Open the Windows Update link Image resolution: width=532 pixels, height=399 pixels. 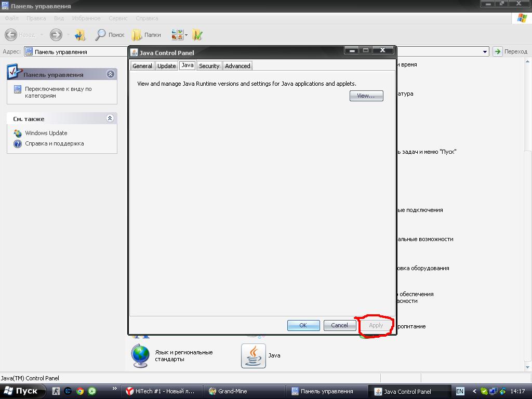(46, 133)
